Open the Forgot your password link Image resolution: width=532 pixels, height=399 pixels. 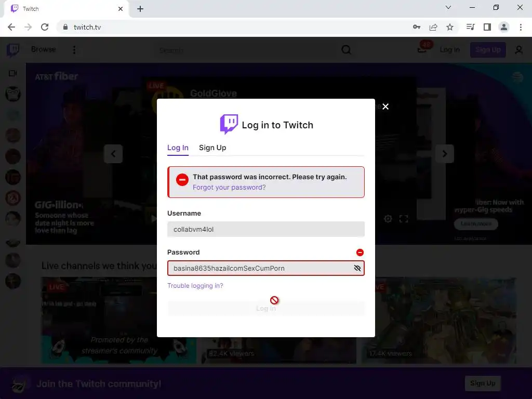[x=229, y=187]
